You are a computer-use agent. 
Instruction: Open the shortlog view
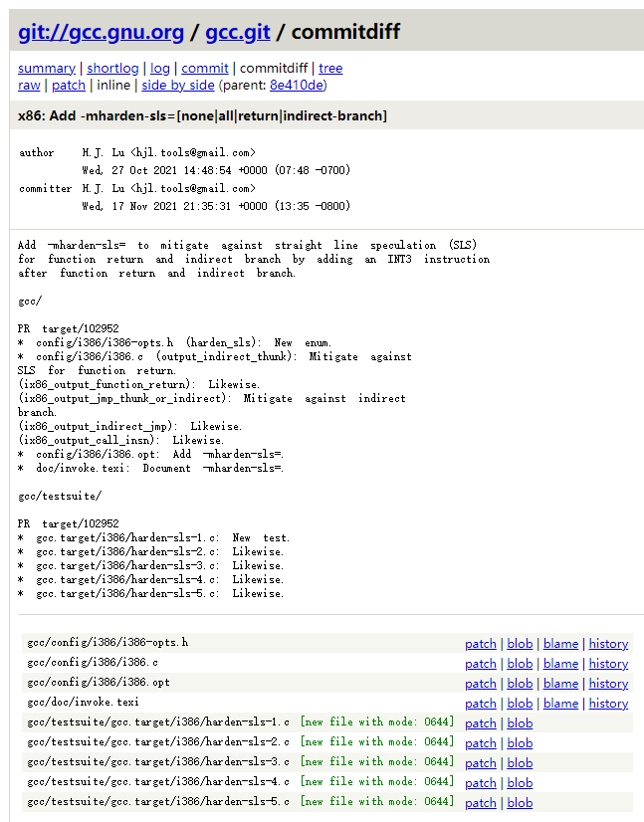click(112, 68)
